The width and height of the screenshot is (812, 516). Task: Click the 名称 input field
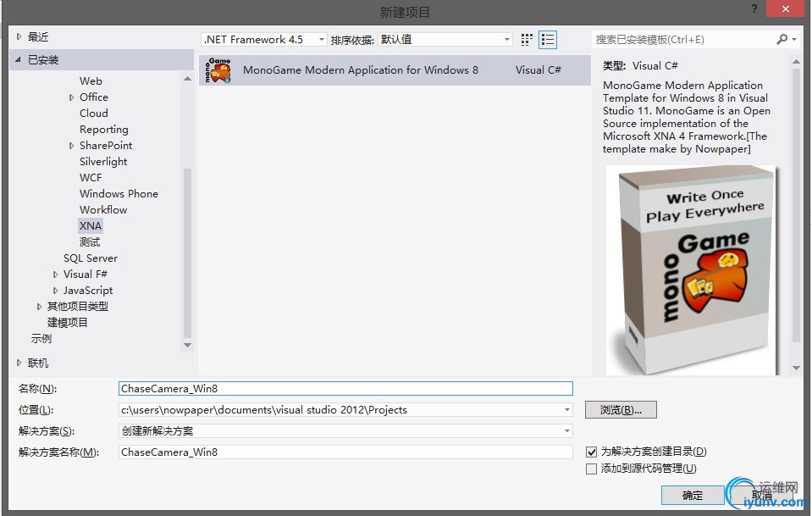point(345,389)
